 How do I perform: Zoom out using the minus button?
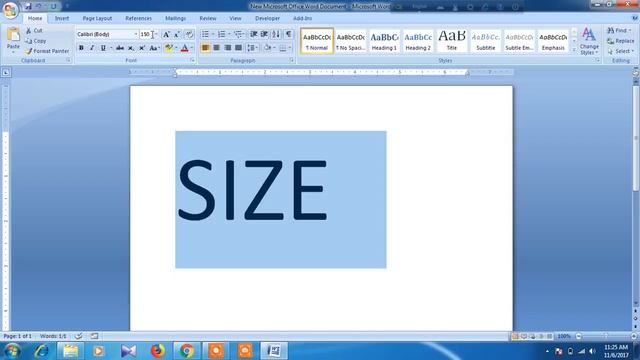point(578,336)
